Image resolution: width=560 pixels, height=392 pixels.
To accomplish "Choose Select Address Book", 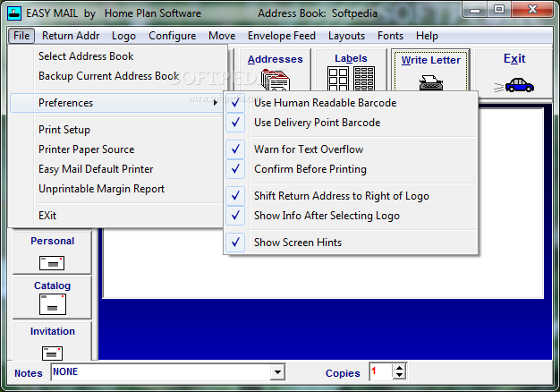I will 118,56.
